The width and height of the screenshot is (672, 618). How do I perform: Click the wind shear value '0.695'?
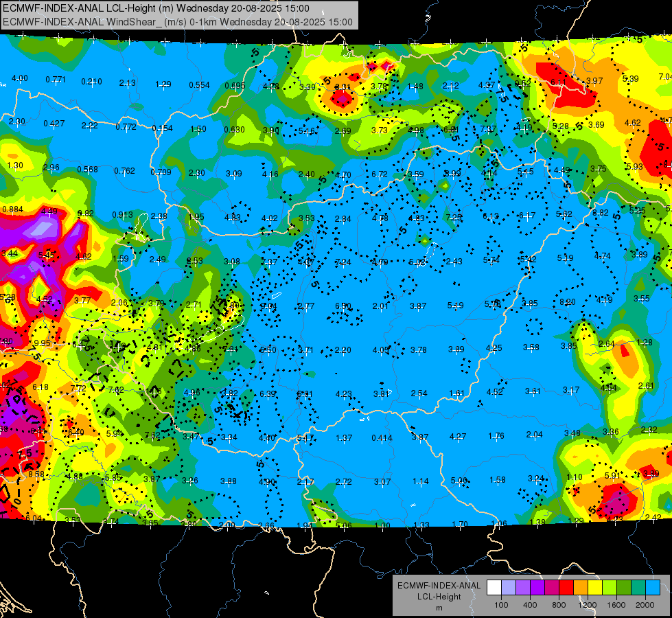coord(235,86)
